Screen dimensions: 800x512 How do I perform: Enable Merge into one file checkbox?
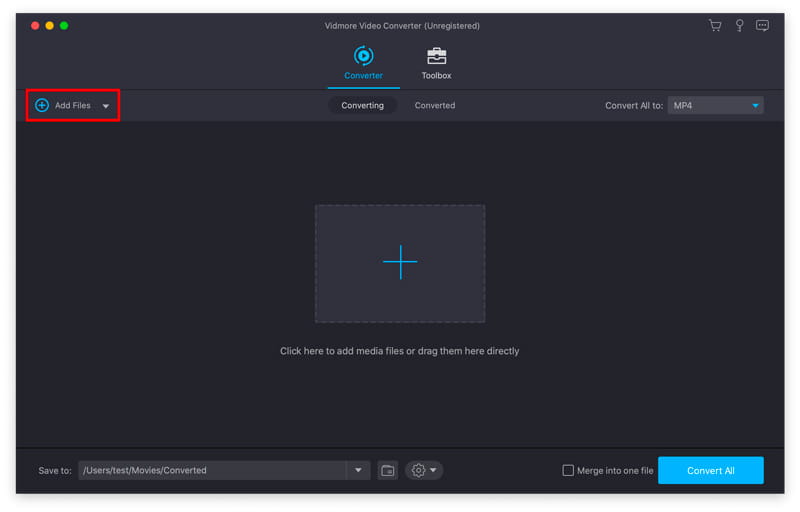click(568, 470)
